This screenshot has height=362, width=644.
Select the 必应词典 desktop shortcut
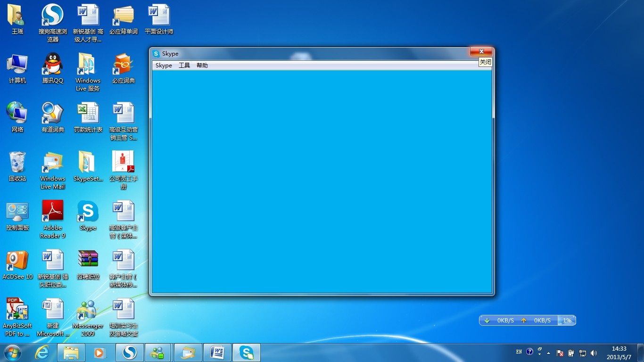click(x=124, y=68)
